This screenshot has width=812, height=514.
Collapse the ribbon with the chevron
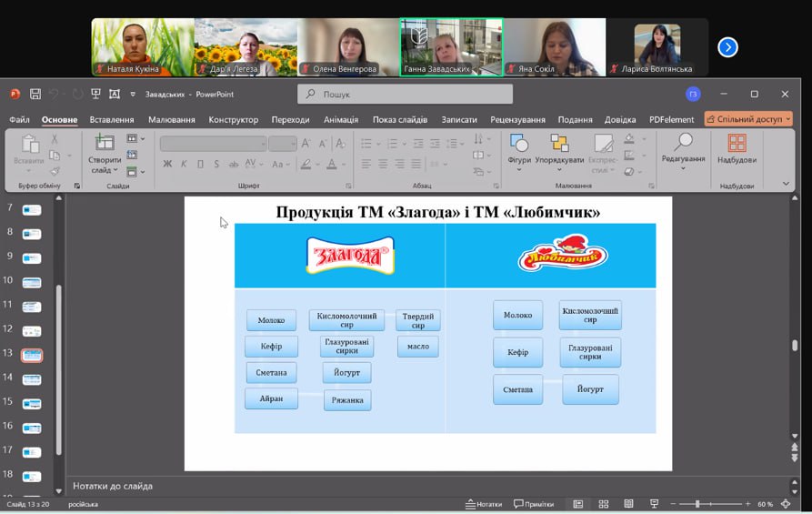tap(787, 184)
